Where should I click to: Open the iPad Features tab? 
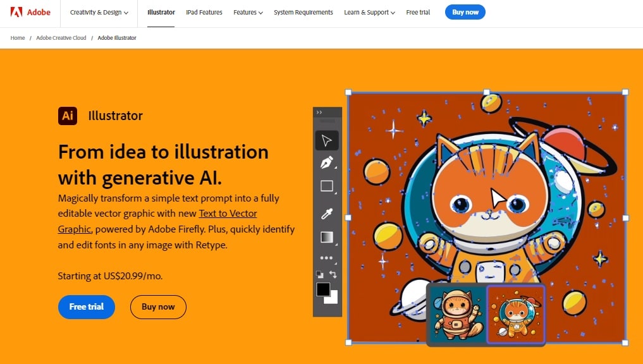pos(204,12)
